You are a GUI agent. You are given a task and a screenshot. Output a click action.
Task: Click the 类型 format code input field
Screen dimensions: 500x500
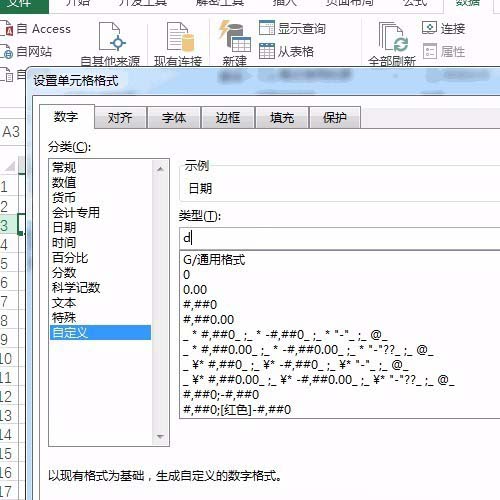pos(339,239)
